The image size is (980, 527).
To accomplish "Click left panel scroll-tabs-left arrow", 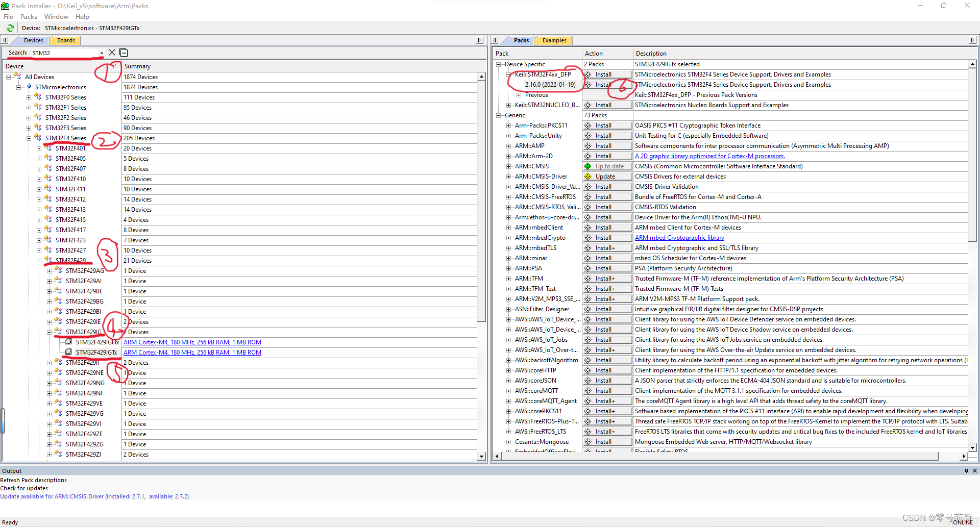I will click(x=5, y=40).
